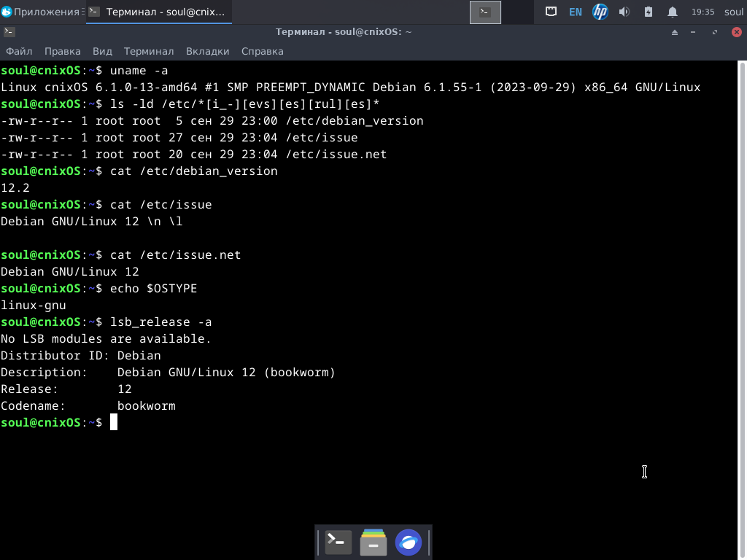This screenshot has height=560, width=747.
Task: Open the Файл menu
Action: tap(19, 51)
